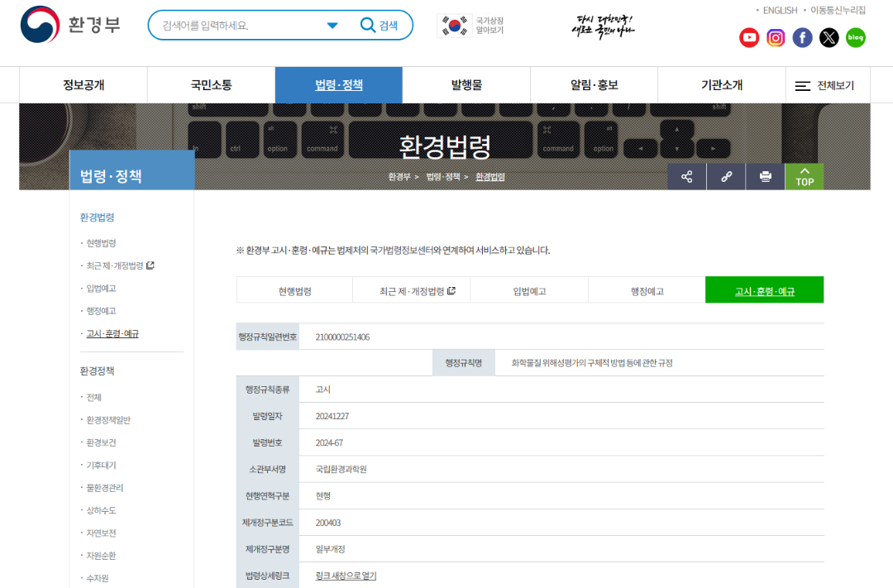893x588 pixels.
Task: Click the Facebook icon
Action: pyautogui.click(x=802, y=37)
